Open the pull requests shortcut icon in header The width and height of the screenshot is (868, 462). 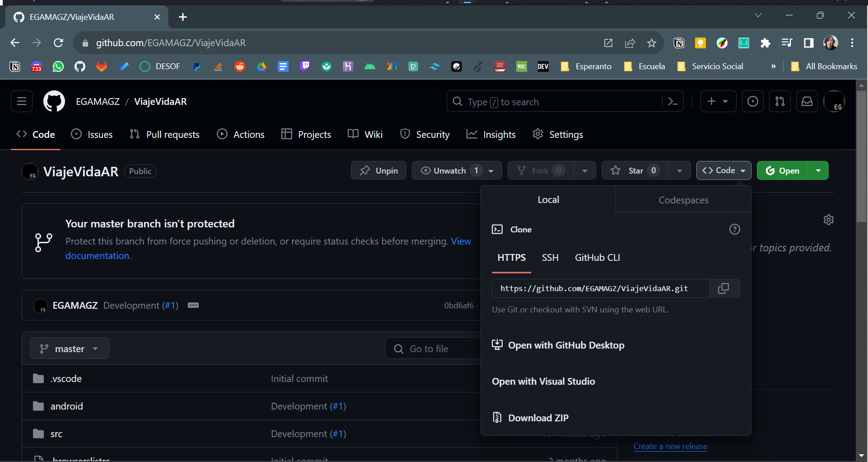click(780, 101)
